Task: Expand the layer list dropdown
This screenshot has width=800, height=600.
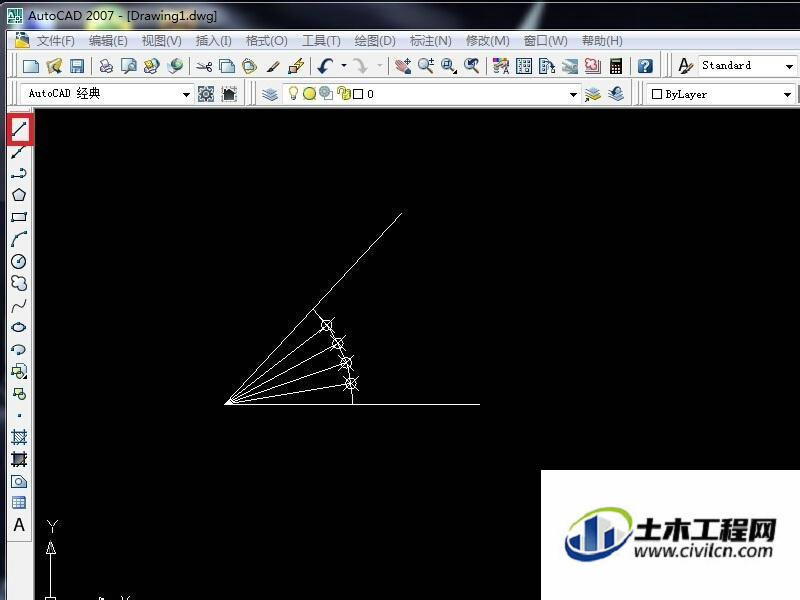Action: [573, 95]
